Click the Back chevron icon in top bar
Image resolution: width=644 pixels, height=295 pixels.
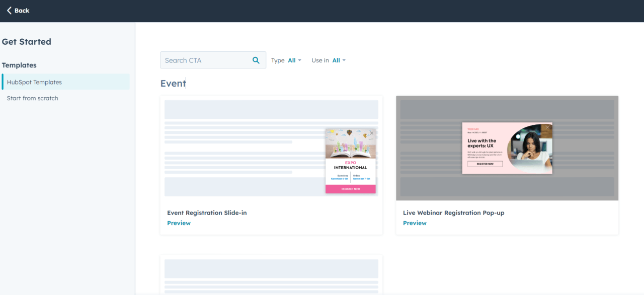[9, 10]
